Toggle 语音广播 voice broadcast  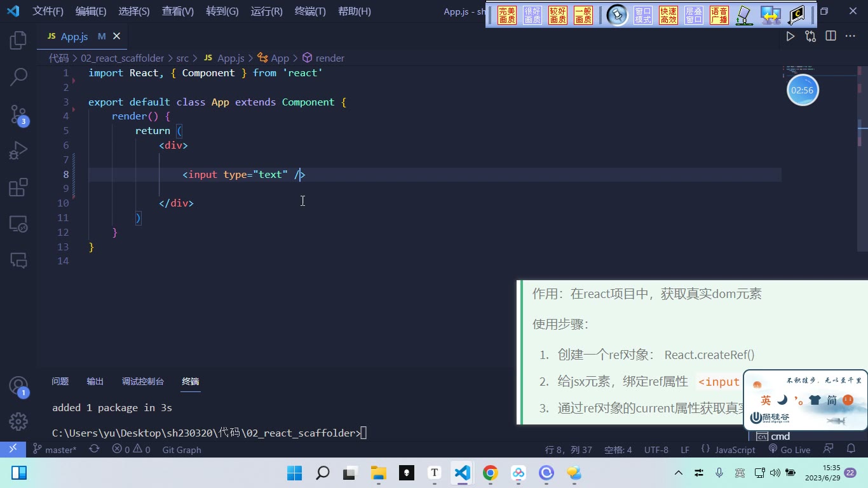point(719,15)
